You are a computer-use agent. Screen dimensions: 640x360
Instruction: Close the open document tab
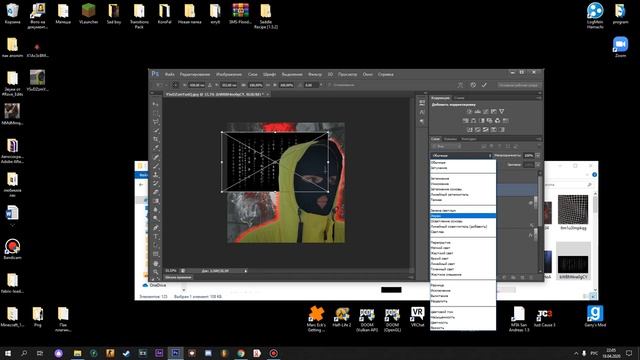point(267,94)
